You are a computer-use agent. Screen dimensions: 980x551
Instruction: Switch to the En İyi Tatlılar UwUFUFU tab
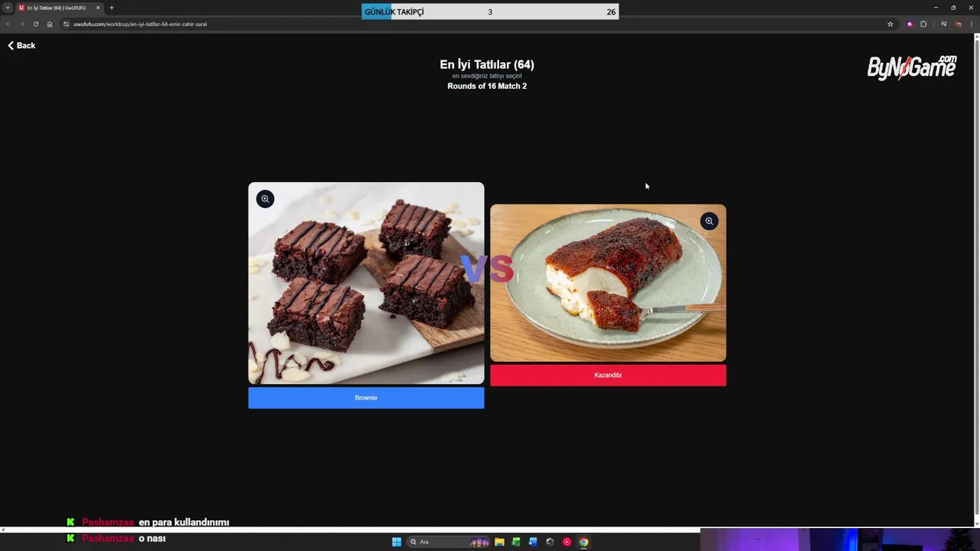click(x=55, y=8)
